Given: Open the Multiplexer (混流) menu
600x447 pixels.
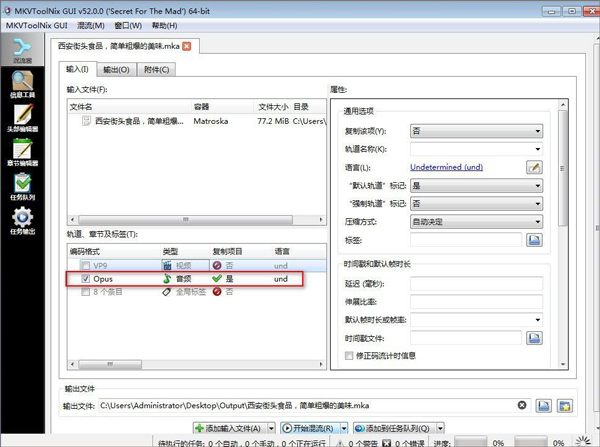Looking at the screenshot, I should tap(91, 26).
